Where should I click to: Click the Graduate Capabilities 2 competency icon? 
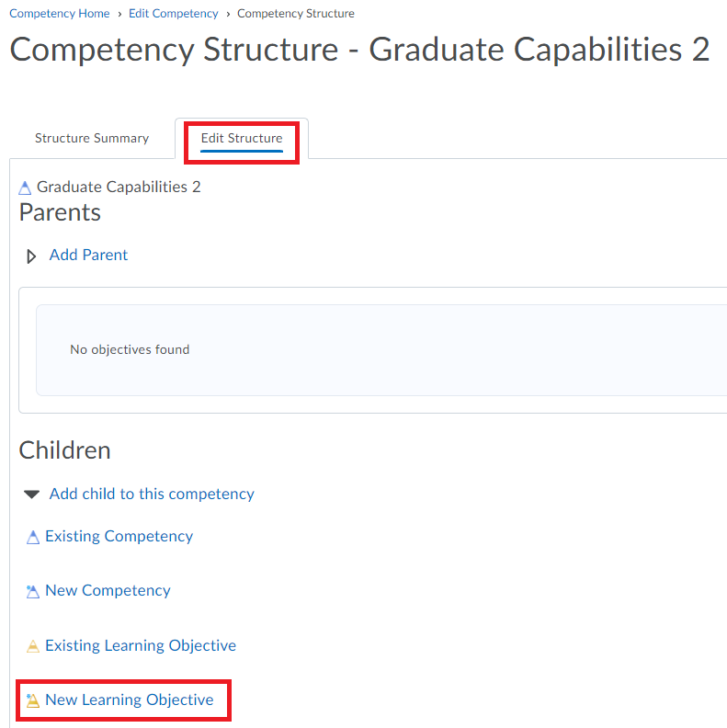pos(25,188)
